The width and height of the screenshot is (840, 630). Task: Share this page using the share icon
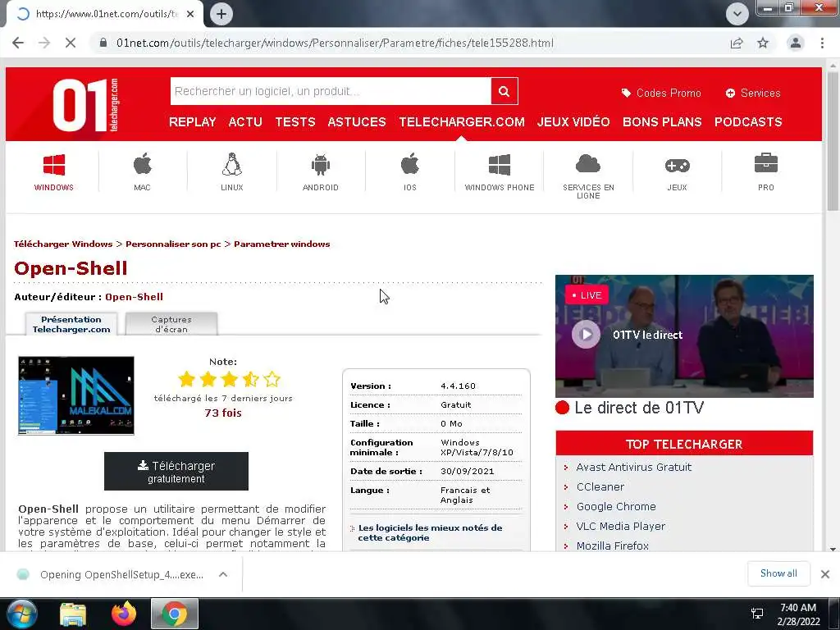pyautogui.click(x=737, y=43)
